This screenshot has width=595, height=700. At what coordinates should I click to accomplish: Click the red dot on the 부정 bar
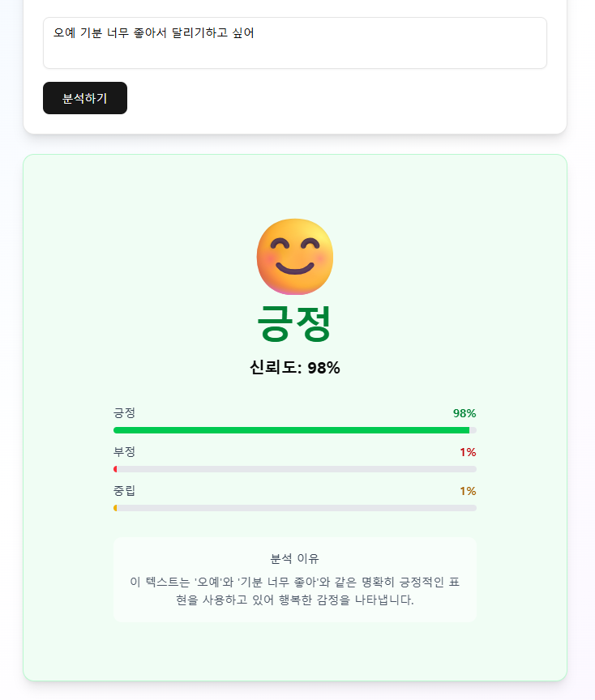pos(115,469)
